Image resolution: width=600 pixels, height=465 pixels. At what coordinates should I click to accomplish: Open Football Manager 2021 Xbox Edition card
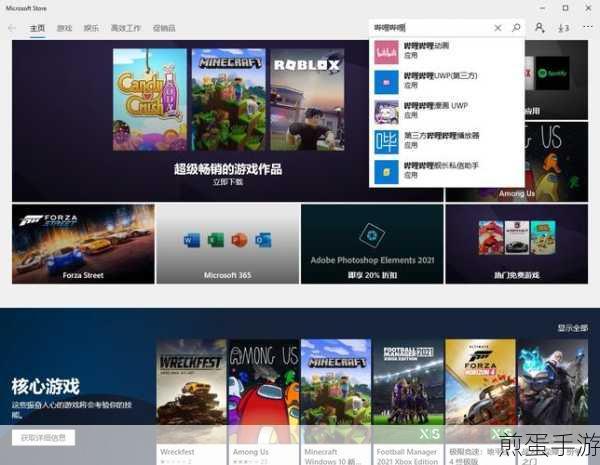408,402
